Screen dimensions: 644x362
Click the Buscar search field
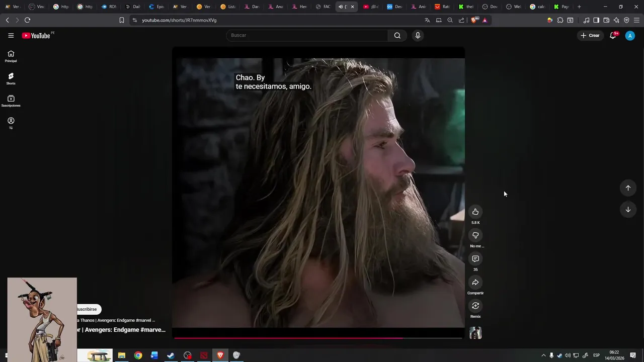click(x=307, y=35)
